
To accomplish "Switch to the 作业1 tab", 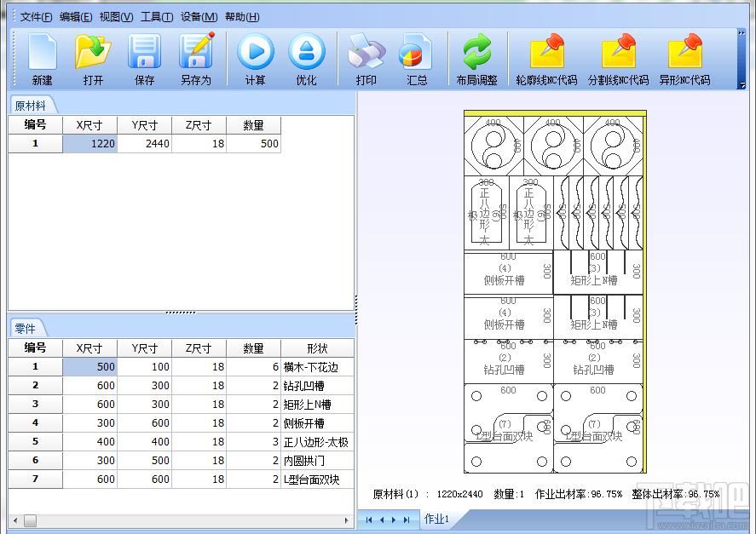I will coord(436,519).
